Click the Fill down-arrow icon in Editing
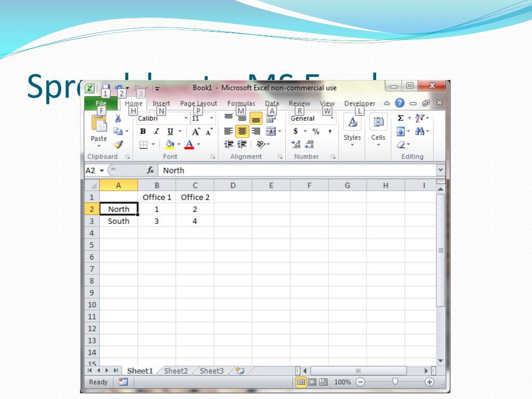The image size is (532, 399). (x=401, y=131)
